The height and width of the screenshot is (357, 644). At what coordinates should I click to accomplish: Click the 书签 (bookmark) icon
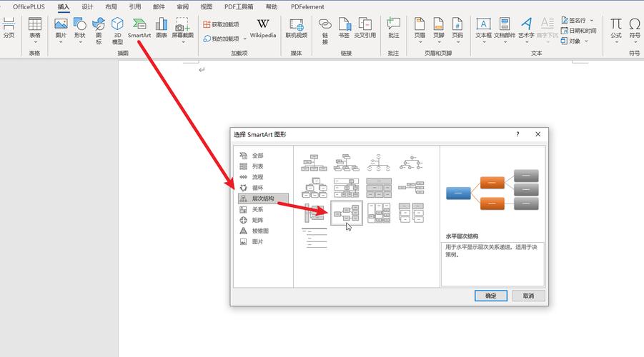pyautogui.click(x=344, y=29)
